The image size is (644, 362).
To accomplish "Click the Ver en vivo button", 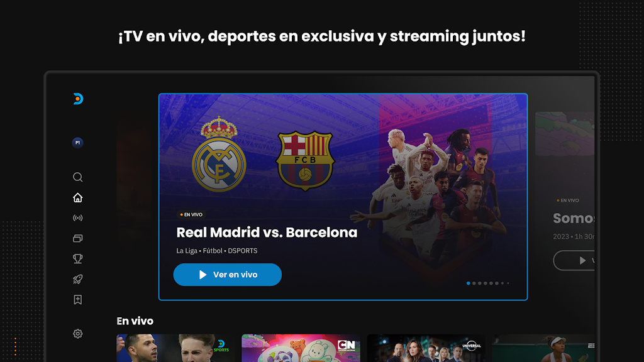I will [x=227, y=275].
